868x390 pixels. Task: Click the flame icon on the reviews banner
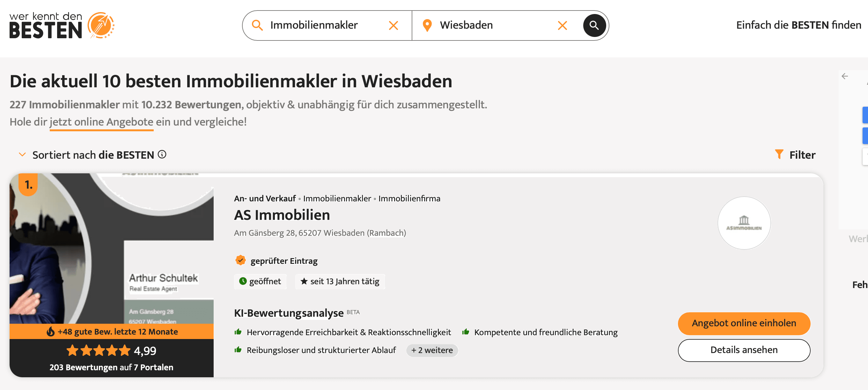[x=51, y=331]
